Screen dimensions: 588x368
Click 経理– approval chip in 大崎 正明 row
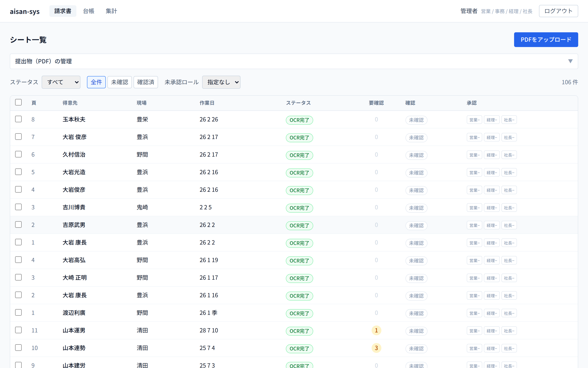[x=492, y=278]
